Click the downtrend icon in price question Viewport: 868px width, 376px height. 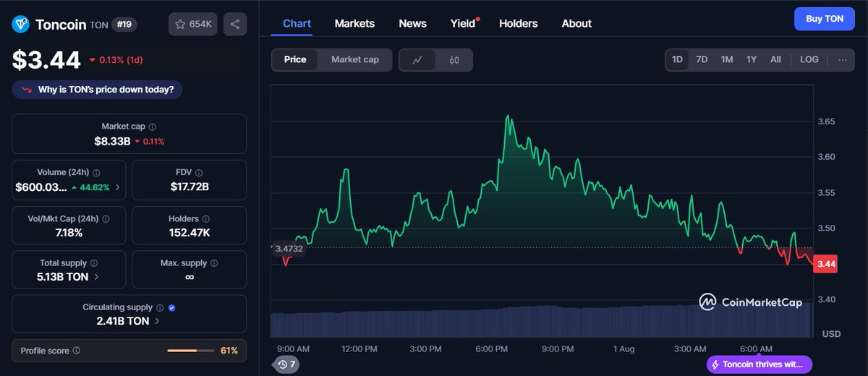[27, 90]
